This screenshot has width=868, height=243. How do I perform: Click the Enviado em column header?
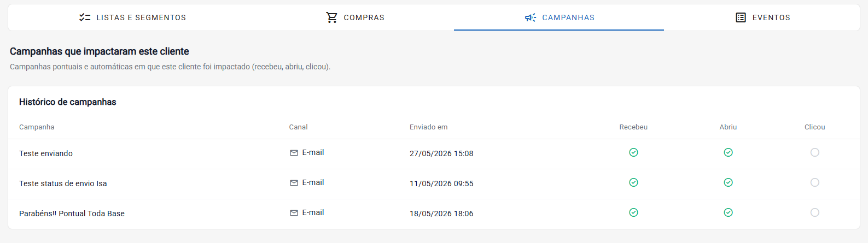coord(428,127)
